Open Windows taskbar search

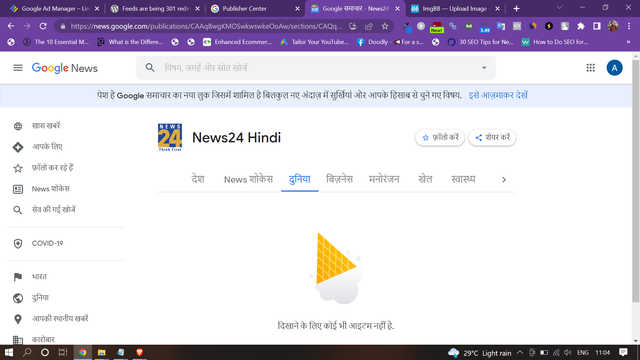tap(27, 352)
